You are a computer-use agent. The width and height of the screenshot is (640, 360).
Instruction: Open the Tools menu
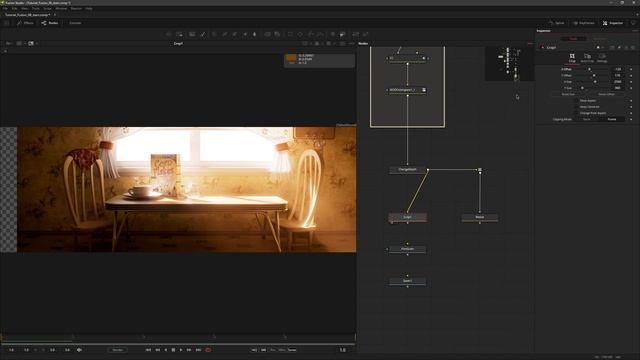36,8
